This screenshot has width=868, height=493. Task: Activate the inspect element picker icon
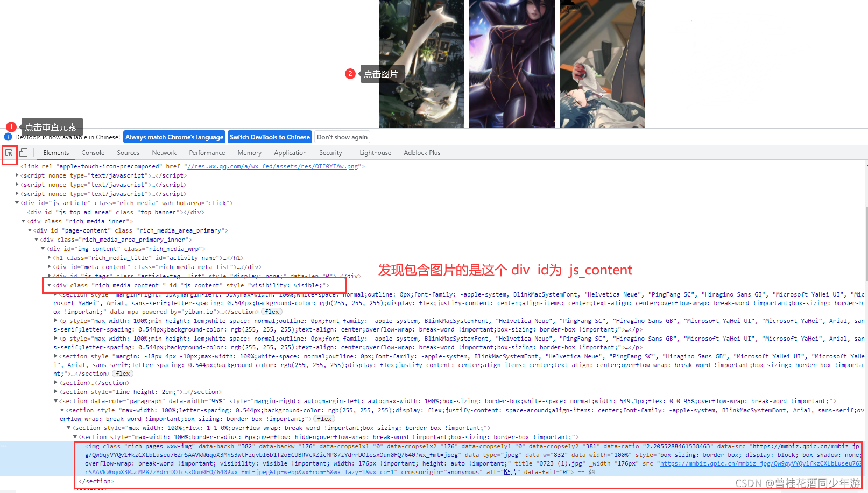click(9, 153)
